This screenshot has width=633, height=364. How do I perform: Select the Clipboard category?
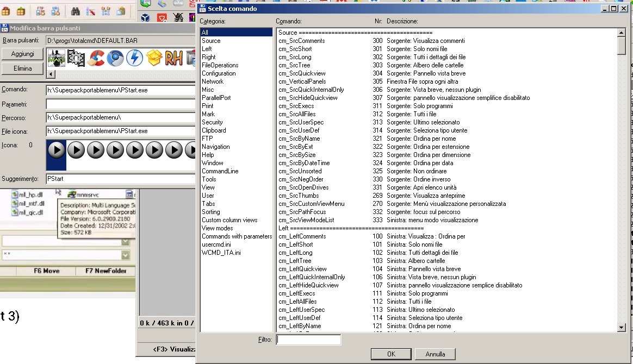pos(214,130)
